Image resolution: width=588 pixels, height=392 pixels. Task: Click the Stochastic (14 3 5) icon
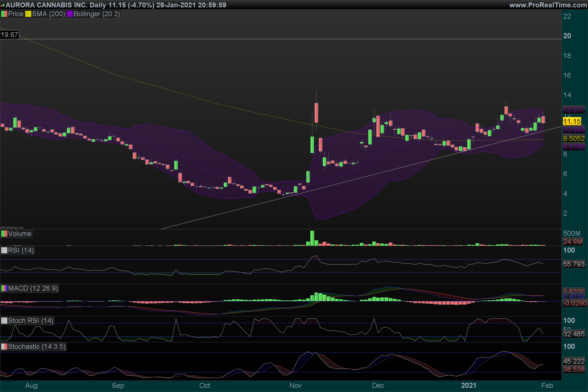[4, 346]
